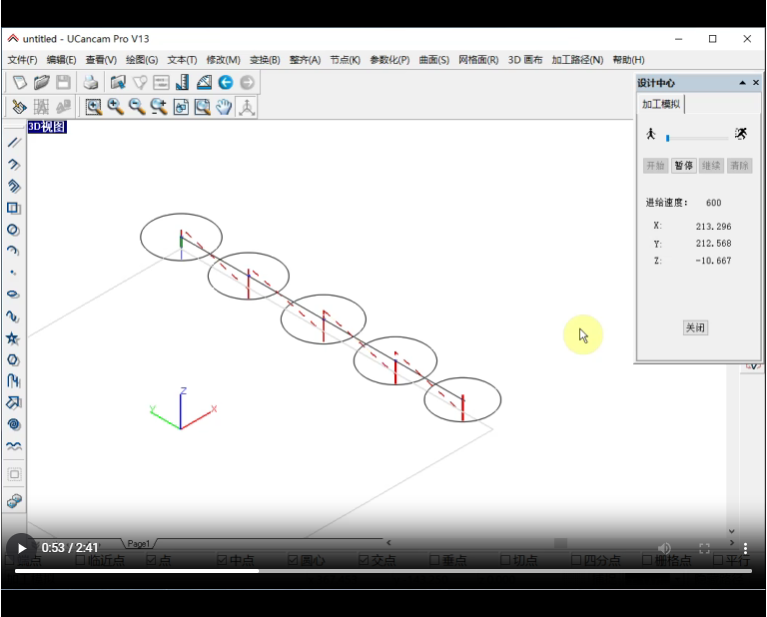Select the Spiral drawing tool
Image resolution: width=767 pixels, height=617 pixels.
click(13, 425)
